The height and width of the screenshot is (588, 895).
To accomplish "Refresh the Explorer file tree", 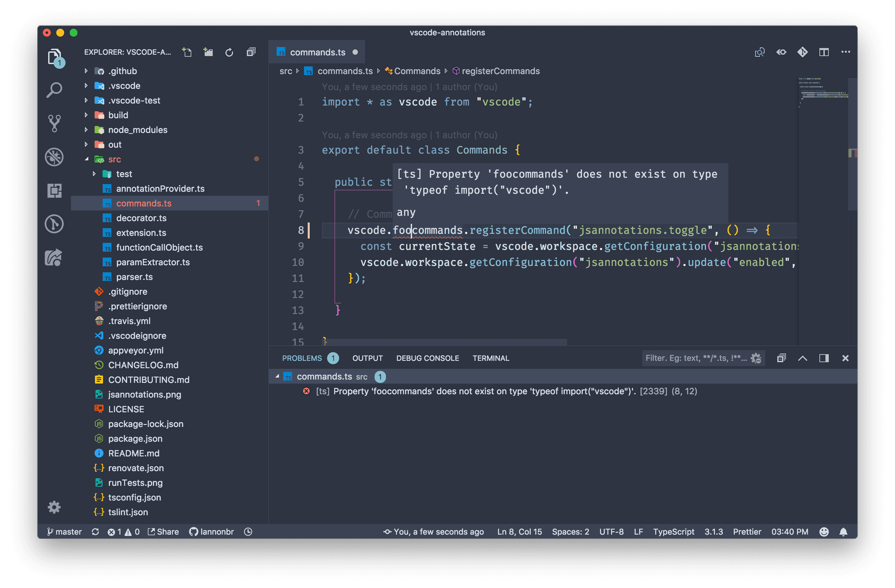I will coord(229,52).
